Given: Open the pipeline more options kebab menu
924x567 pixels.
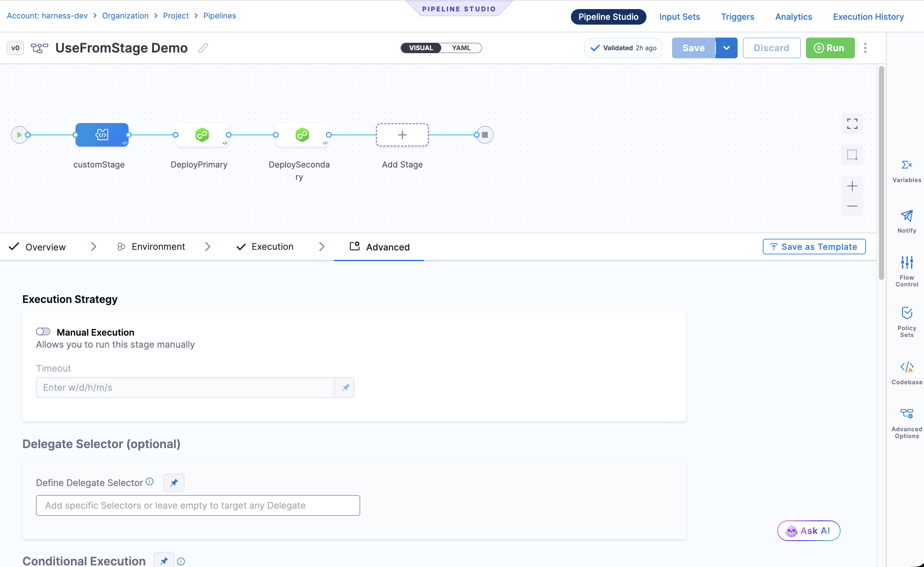Looking at the screenshot, I should 865,48.
